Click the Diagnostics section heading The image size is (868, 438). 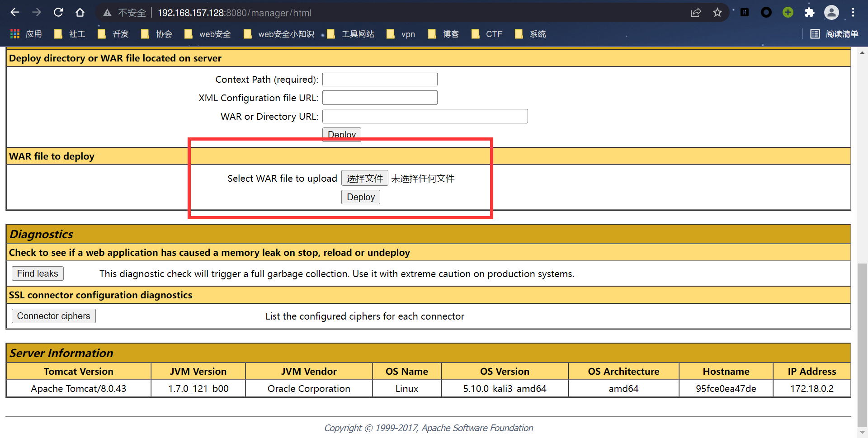click(x=42, y=234)
